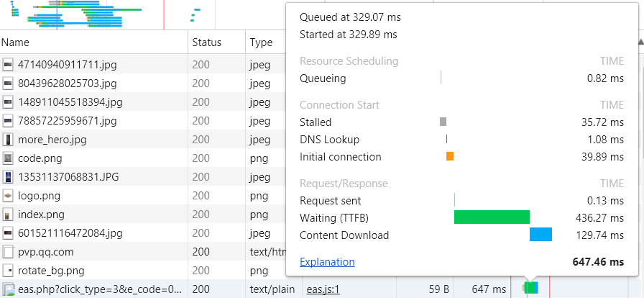Click the logo.png file icon

(x=9, y=196)
